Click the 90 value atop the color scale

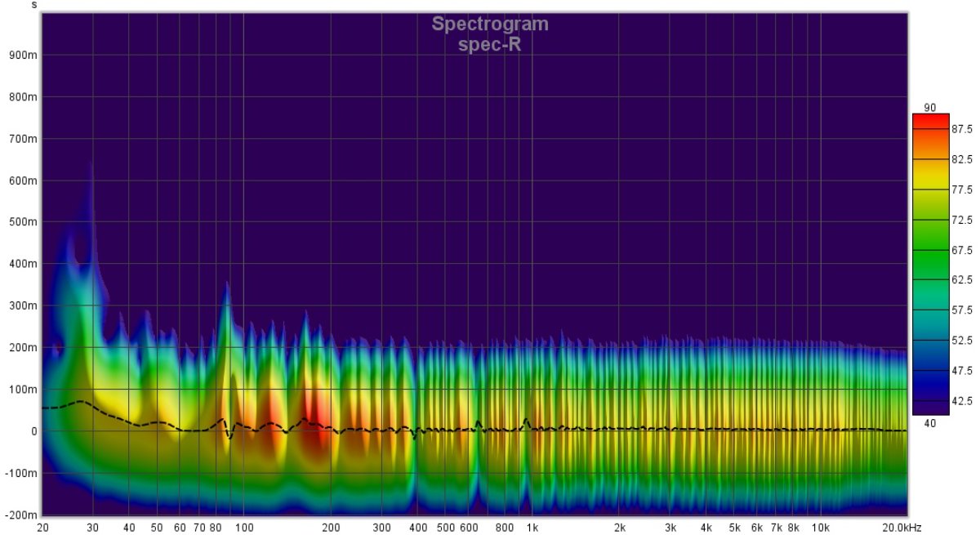929,108
